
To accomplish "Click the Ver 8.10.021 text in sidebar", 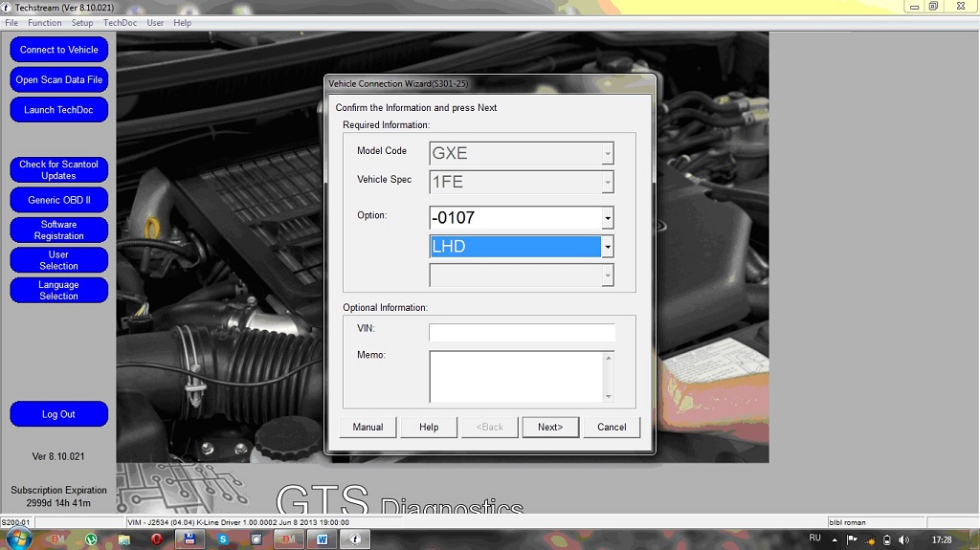I will tap(58, 456).
